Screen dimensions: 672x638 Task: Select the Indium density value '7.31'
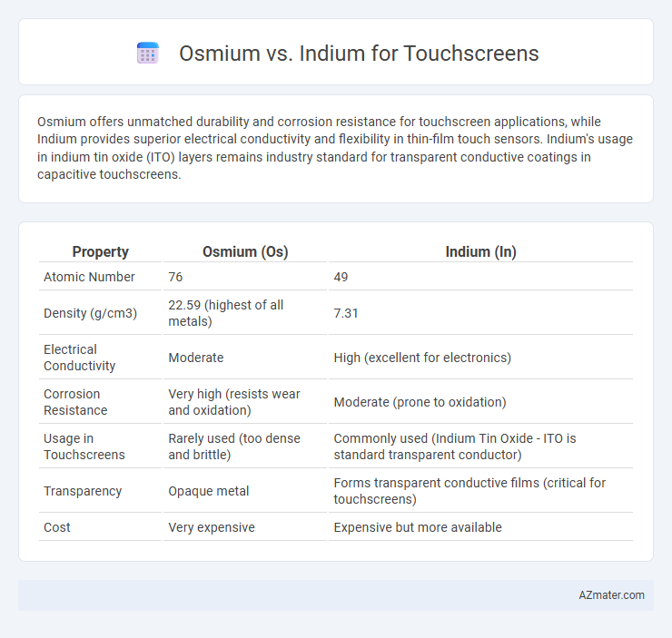[346, 313]
